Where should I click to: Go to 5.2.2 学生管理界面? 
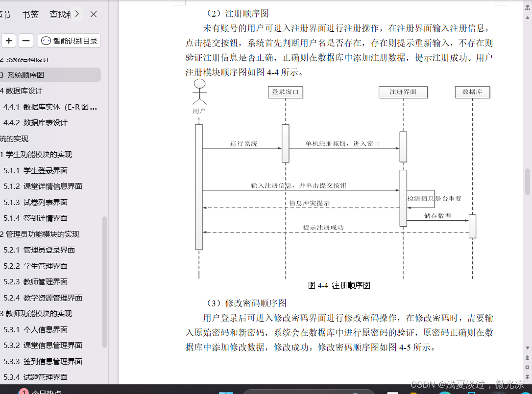[35, 266]
